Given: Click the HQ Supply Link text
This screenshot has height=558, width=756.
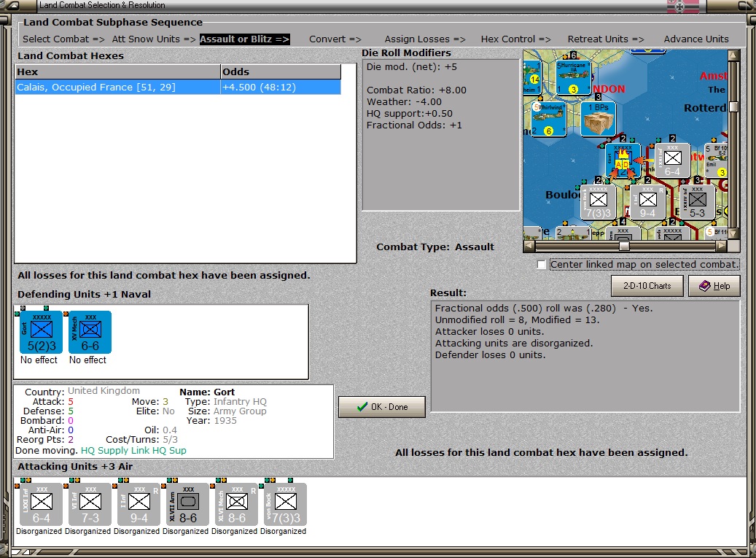Looking at the screenshot, I should pyautogui.click(x=115, y=451).
